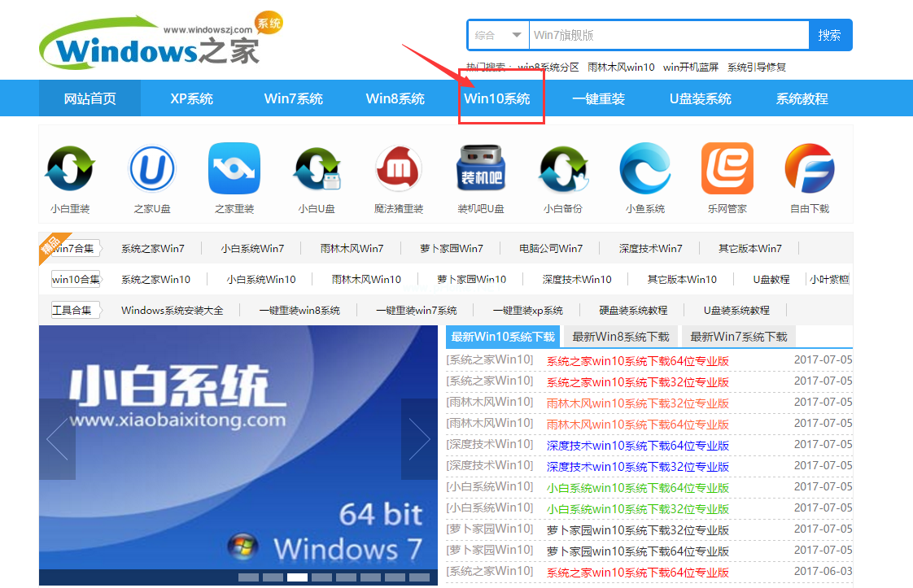Switch to the 最新Win8系统下载 tab
913x588 pixels.
pyautogui.click(x=619, y=335)
